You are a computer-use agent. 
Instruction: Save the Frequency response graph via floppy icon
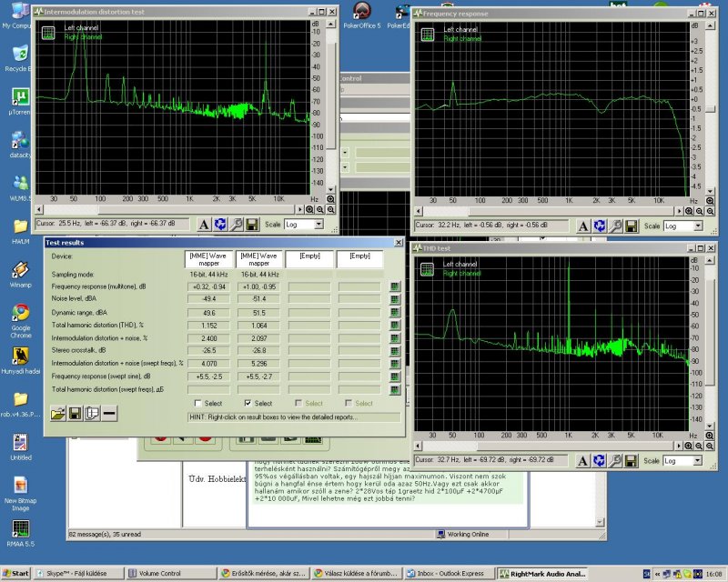[x=631, y=226]
